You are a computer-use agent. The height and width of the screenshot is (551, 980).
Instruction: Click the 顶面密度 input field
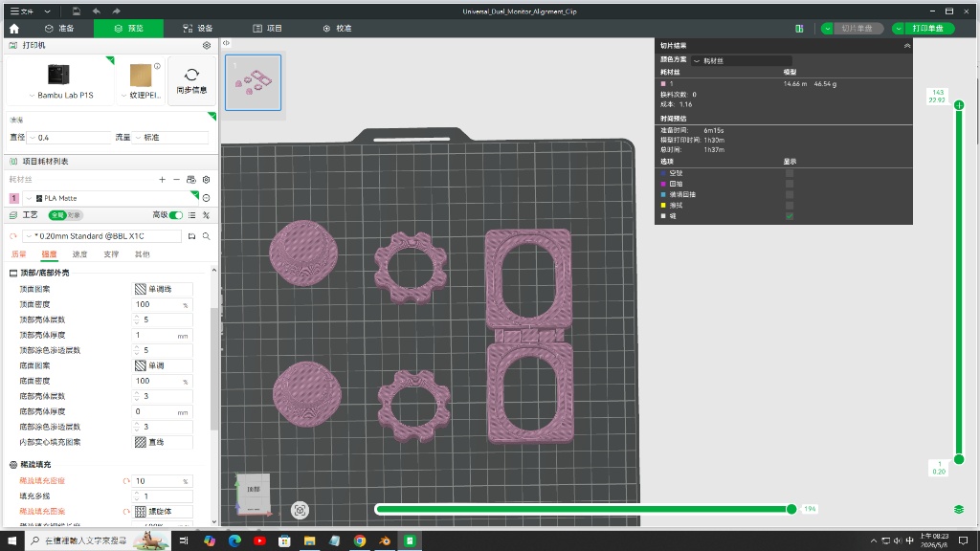[x=163, y=305]
